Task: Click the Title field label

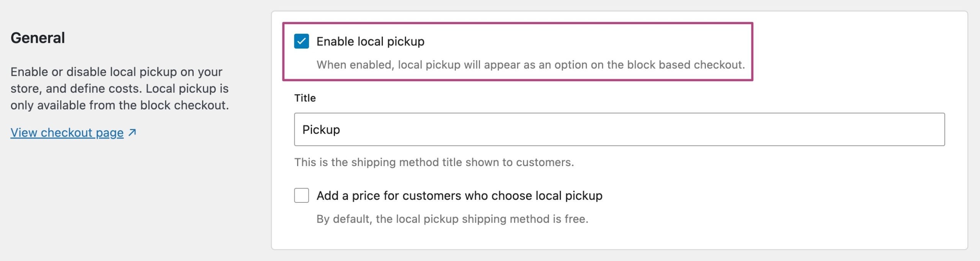Action: (x=305, y=98)
